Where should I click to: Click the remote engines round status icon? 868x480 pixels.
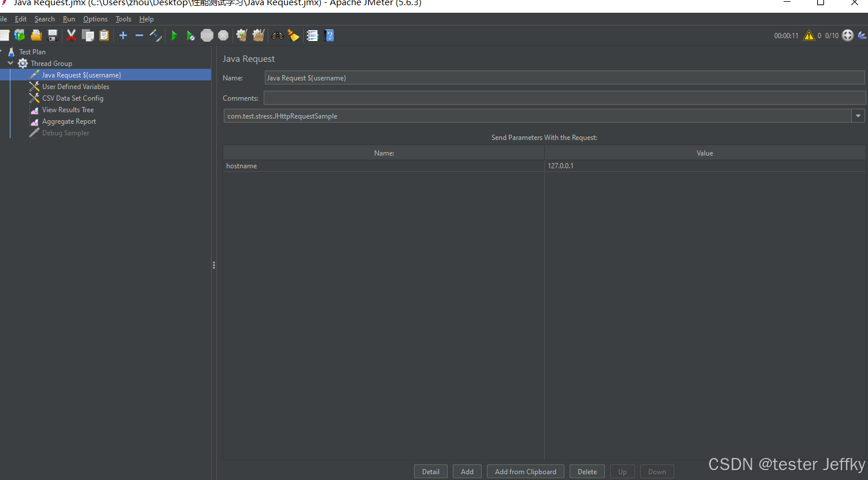tap(848, 35)
